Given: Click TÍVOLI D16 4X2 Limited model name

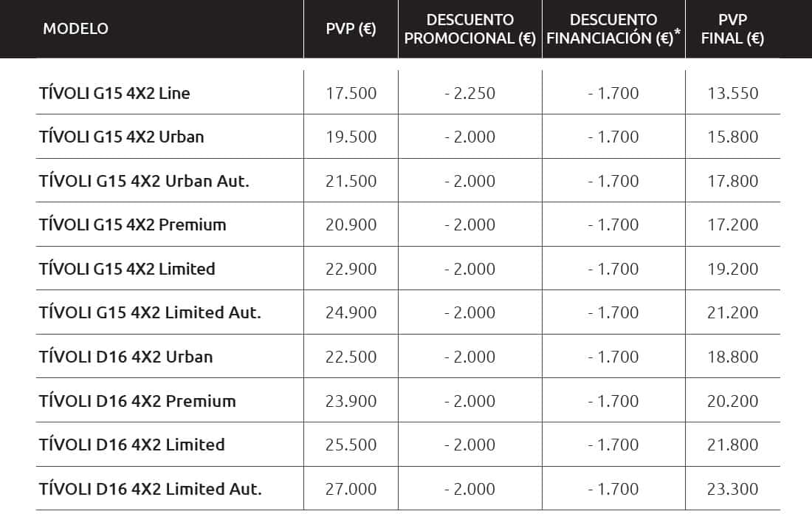Looking at the screenshot, I should (131, 445).
